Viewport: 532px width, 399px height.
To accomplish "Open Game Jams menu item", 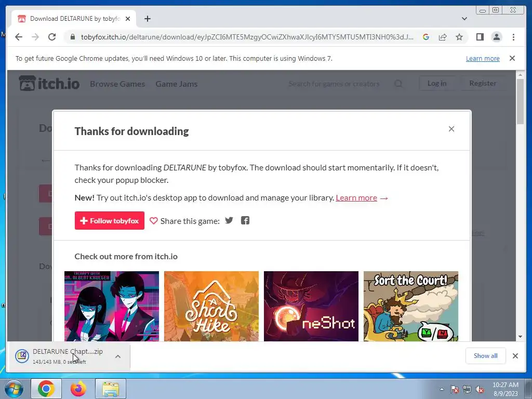I will (177, 84).
